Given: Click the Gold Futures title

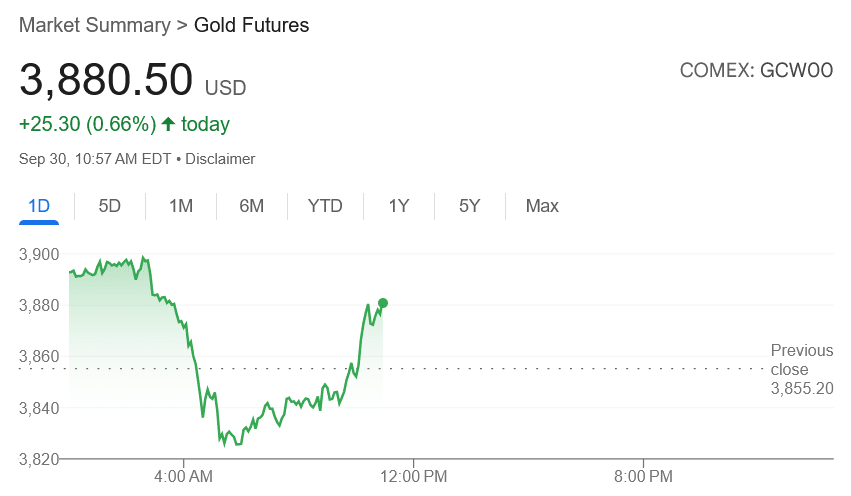Looking at the screenshot, I should (251, 26).
